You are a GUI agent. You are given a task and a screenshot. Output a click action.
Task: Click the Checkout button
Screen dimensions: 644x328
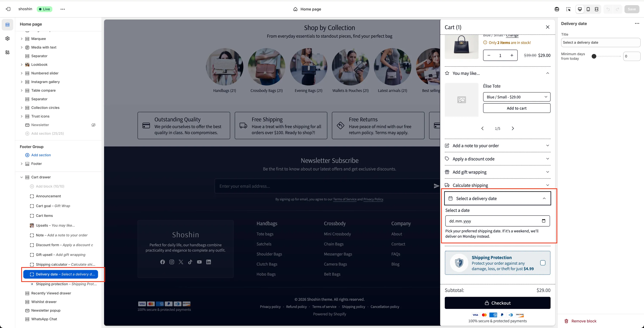pos(497,303)
